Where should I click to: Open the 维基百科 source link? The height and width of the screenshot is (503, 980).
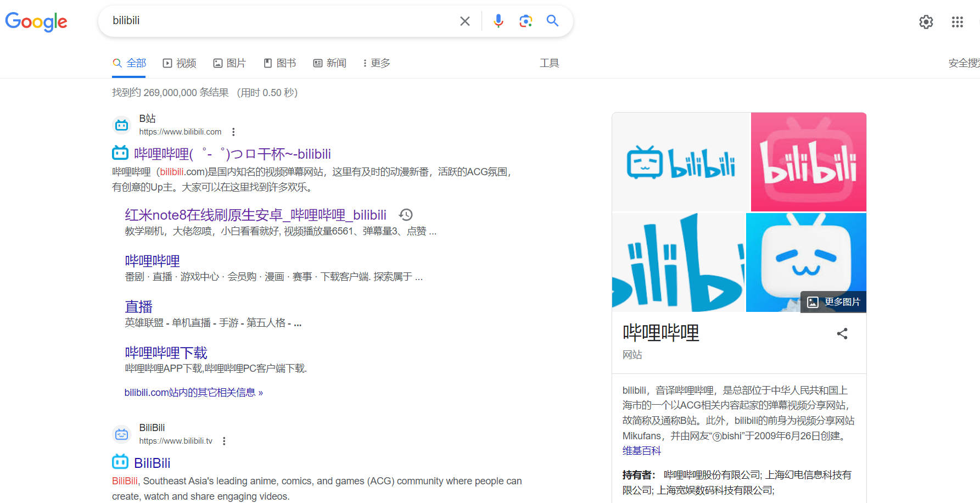pos(642,451)
